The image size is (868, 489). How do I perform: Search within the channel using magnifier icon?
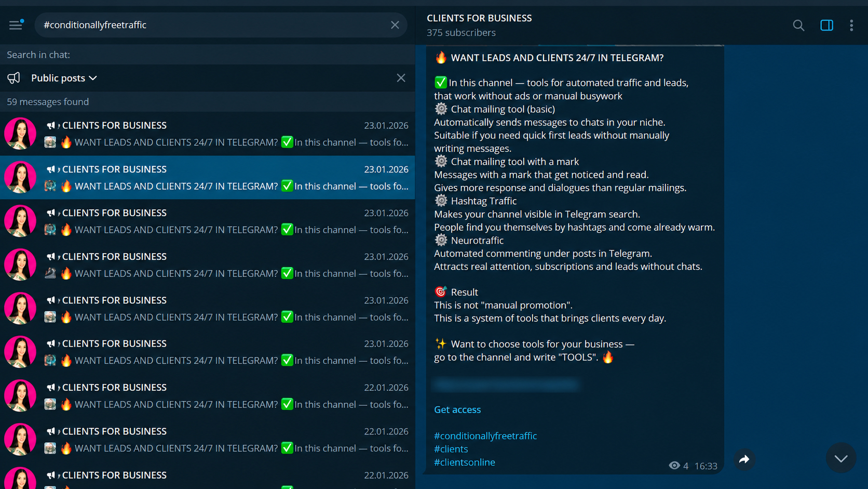(798, 25)
